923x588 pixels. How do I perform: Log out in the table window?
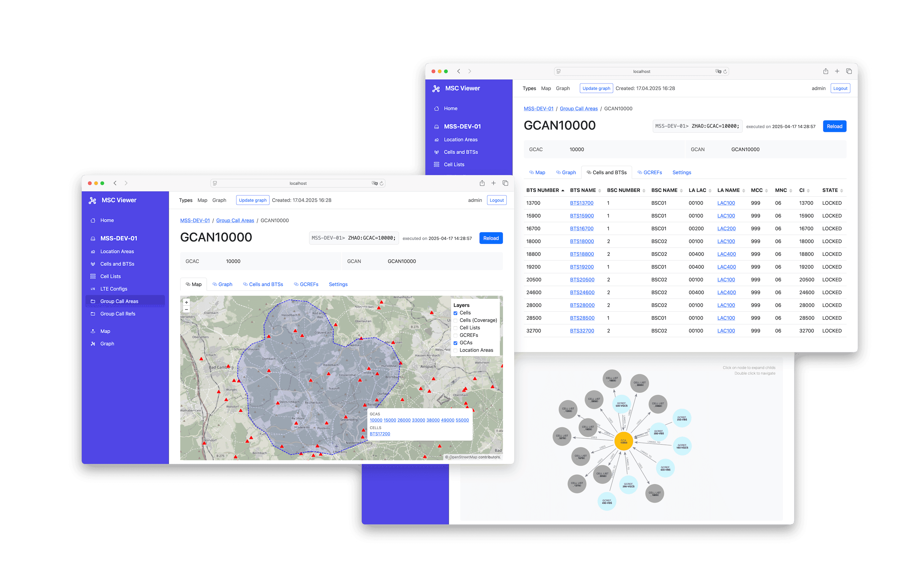[x=840, y=88]
